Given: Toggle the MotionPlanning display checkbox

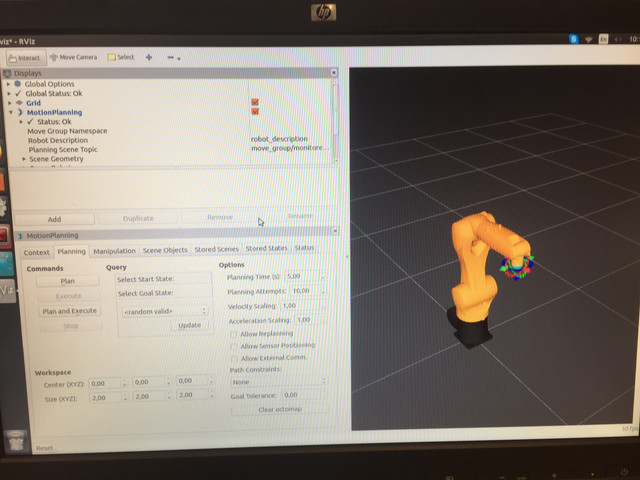Looking at the screenshot, I should tap(255, 111).
